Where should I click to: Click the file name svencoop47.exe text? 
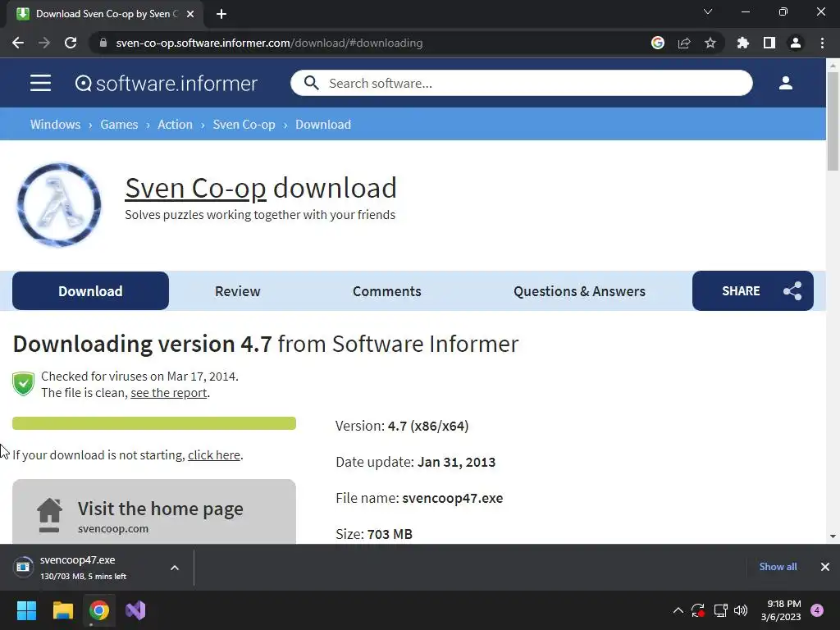pos(452,498)
